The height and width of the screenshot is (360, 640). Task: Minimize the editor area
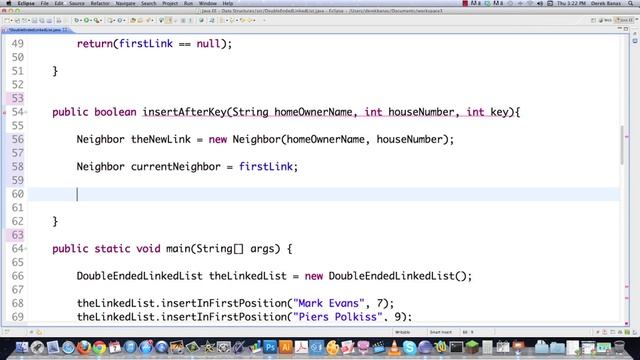point(620,29)
